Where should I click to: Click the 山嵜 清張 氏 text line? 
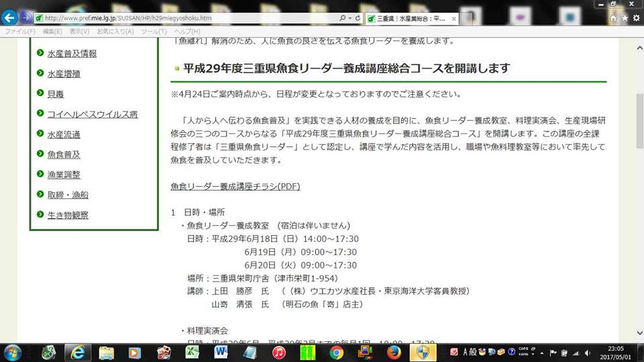[x=288, y=304]
